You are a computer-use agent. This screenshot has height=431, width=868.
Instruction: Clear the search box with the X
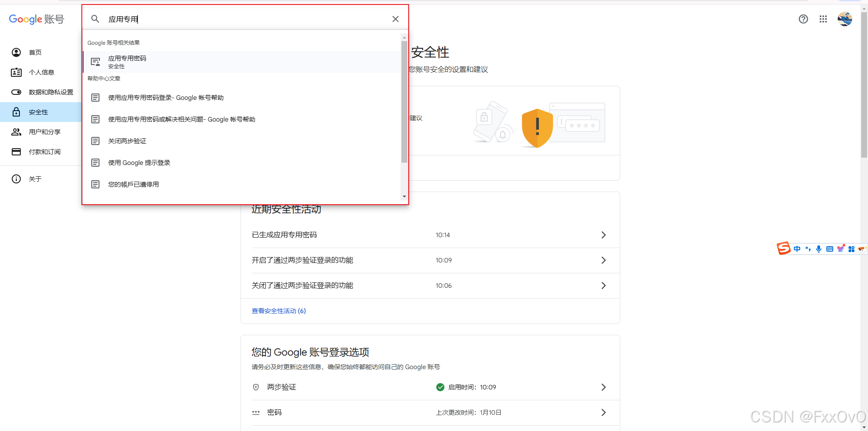pos(396,19)
